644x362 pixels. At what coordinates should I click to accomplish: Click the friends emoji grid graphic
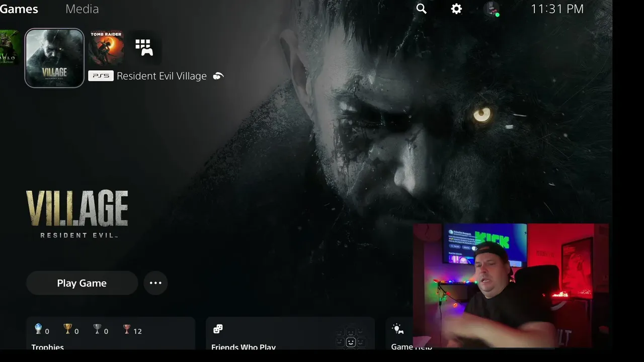[351, 337]
